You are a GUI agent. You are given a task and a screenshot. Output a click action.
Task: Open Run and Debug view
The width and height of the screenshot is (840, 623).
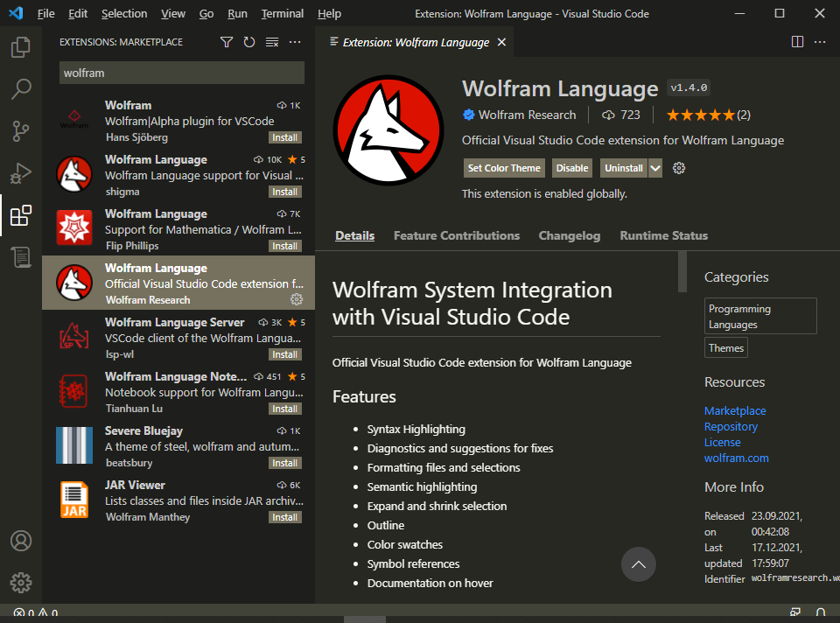(21, 173)
